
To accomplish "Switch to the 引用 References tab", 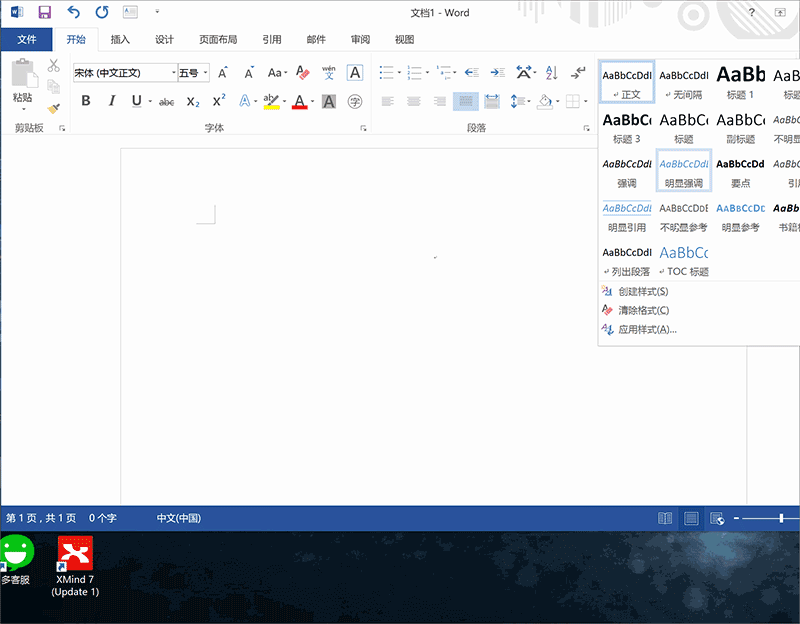I will click(272, 39).
